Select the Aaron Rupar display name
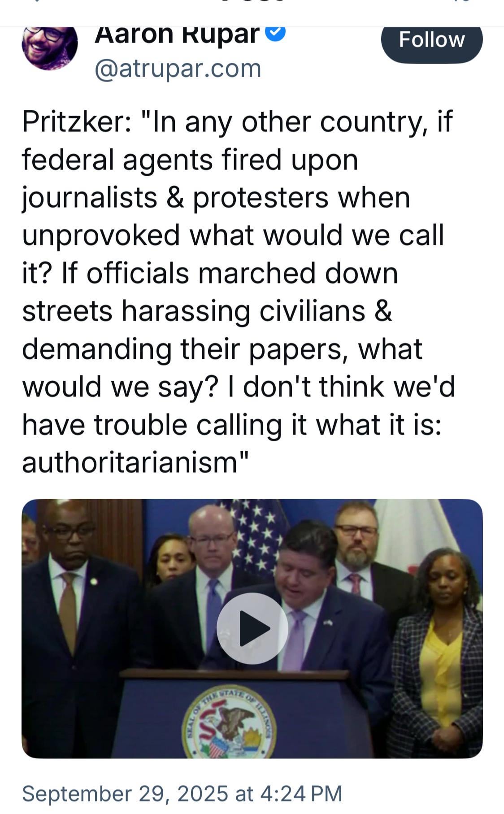504x814 pixels. click(177, 35)
